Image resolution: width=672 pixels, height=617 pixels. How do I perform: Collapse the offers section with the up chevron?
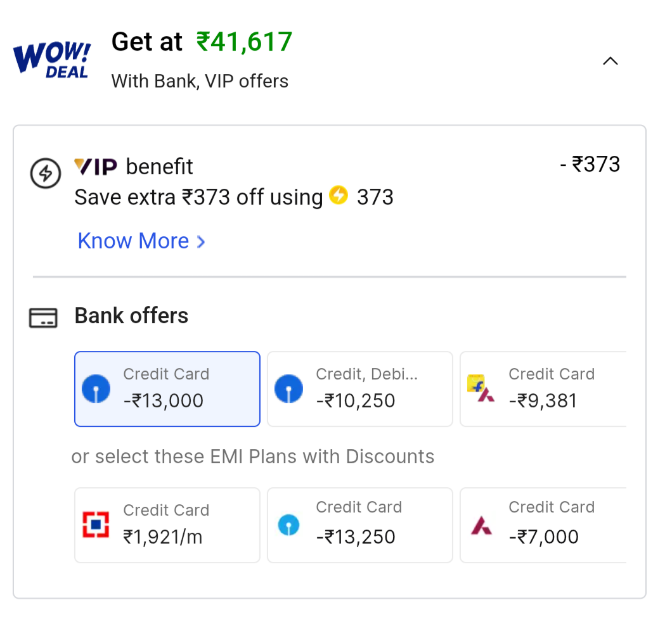[610, 61]
